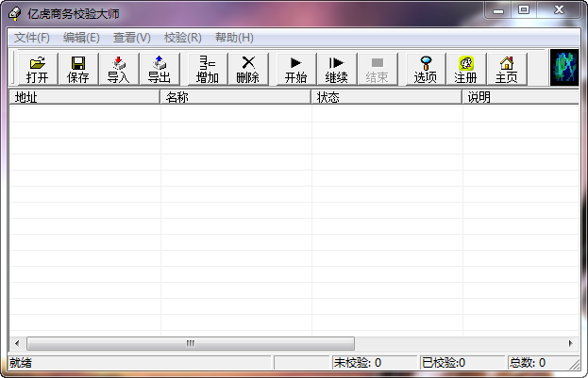
Task: Click the 增加 (Add) toolbar icon
Action: (208, 70)
